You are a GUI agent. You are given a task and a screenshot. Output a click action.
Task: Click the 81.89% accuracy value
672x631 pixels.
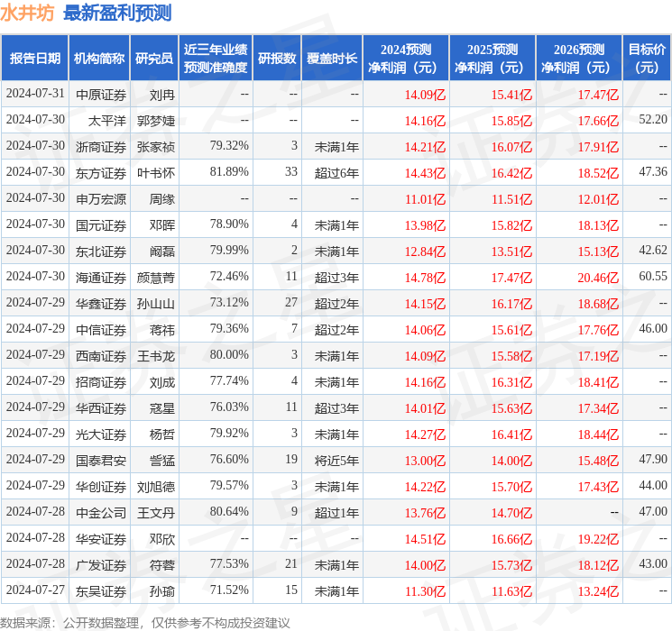229,172
